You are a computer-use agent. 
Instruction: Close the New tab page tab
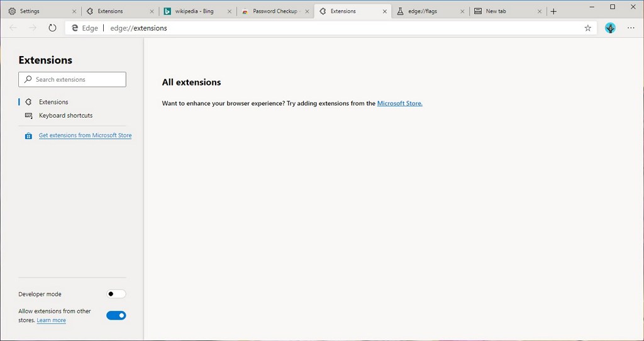[x=540, y=11]
